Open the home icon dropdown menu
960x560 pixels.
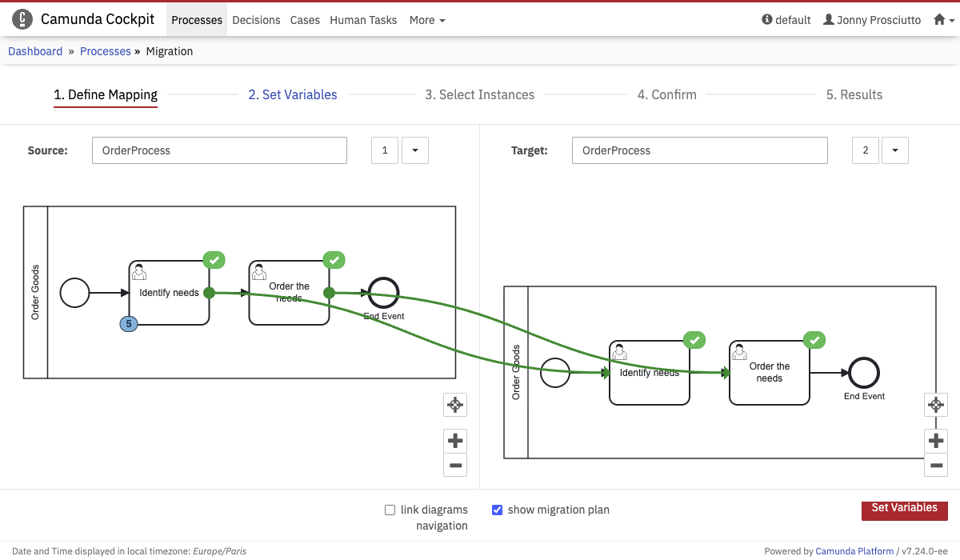(943, 20)
